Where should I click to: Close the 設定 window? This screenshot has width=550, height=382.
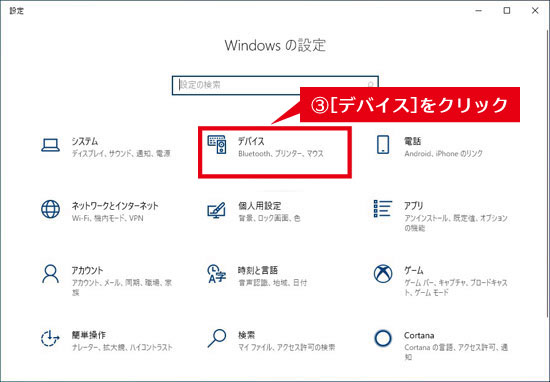[x=535, y=11]
